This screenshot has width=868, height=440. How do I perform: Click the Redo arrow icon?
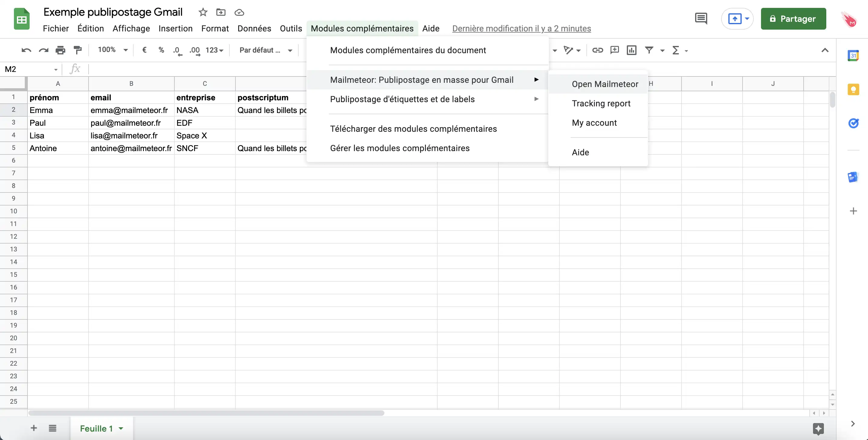pyautogui.click(x=44, y=50)
